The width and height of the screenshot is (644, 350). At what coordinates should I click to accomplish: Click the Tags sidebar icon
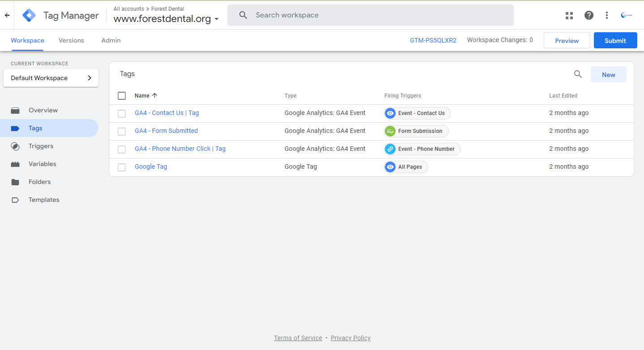(x=15, y=128)
